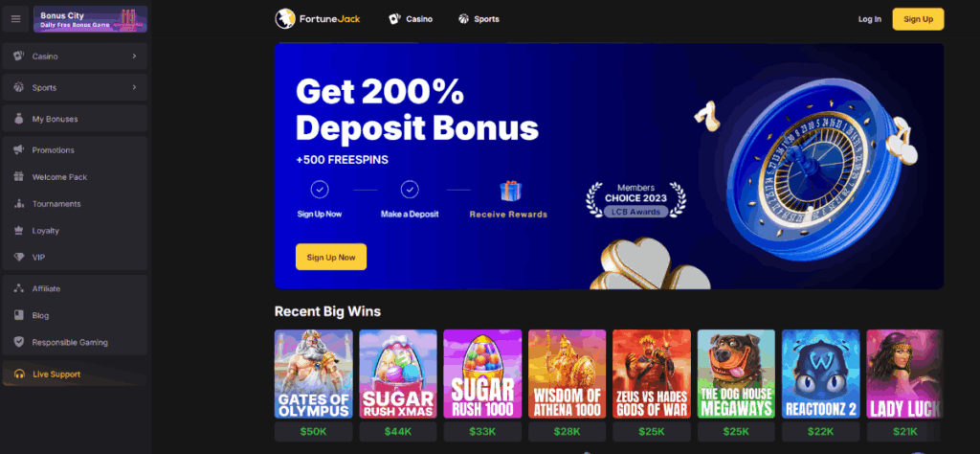
Task: Click the Promotions megaphone icon
Action: (x=19, y=150)
